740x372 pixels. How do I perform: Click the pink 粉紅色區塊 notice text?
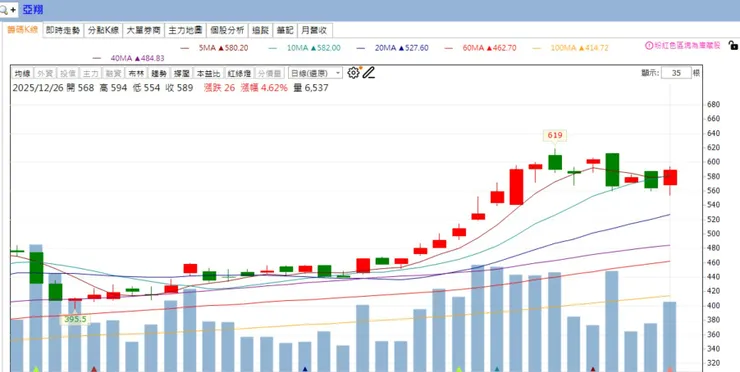pos(687,46)
